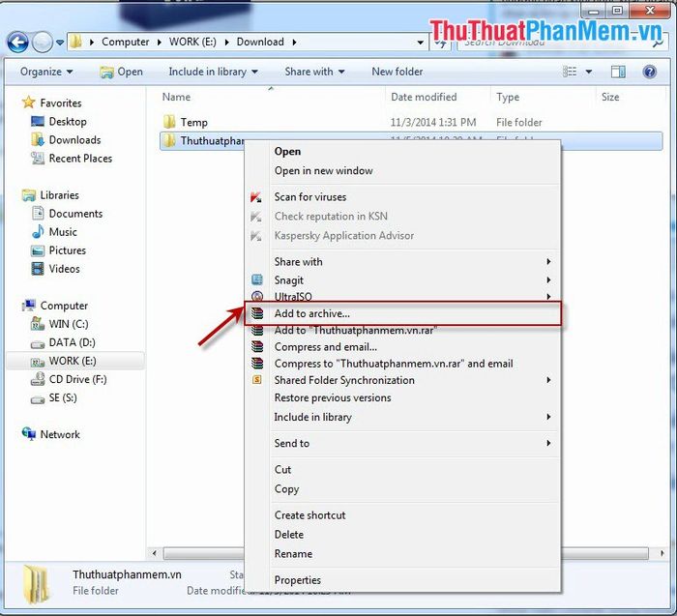Click the Temp folder icon
The image size is (677, 616).
[169, 122]
